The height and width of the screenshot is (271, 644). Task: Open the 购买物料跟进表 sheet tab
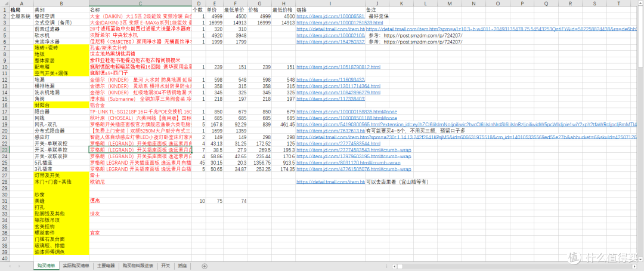coord(138,266)
